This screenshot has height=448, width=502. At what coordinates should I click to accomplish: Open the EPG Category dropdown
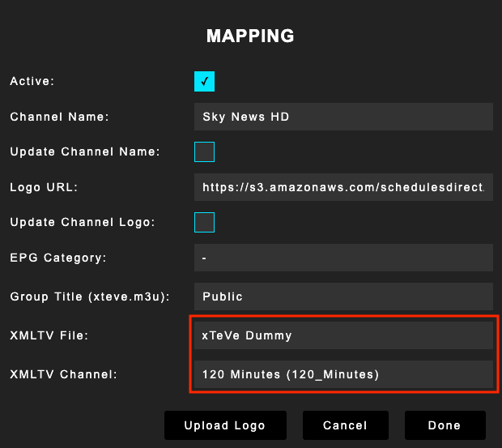[x=343, y=258]
